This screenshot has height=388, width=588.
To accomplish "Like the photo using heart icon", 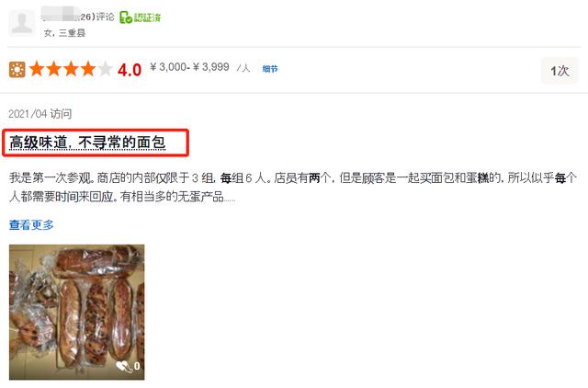I will pos(124,366).
